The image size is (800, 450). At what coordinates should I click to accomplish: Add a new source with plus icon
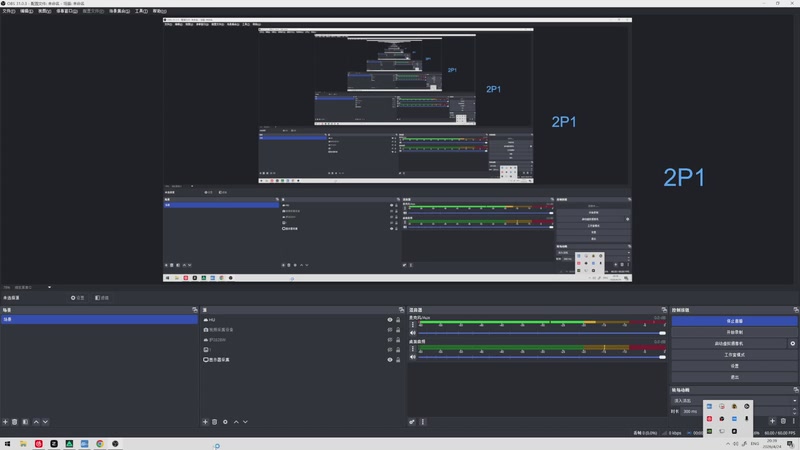(x=205, y=422)
